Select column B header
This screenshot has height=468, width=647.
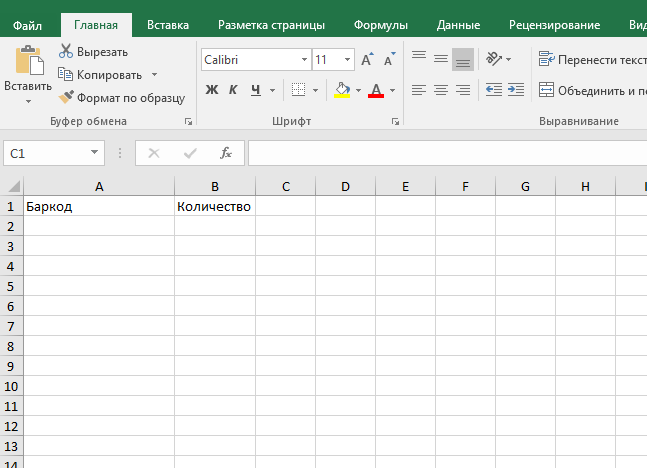(215, 187)
